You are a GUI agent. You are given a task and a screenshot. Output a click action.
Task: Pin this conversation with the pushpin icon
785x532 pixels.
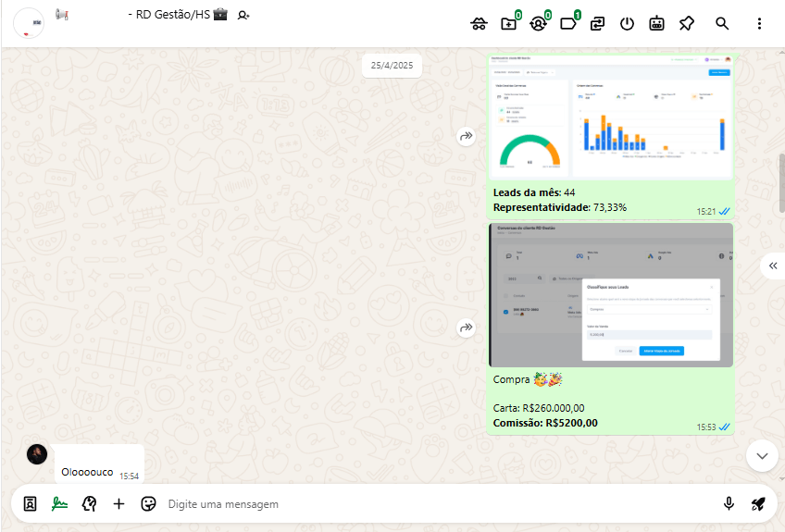tap(686, 24)
